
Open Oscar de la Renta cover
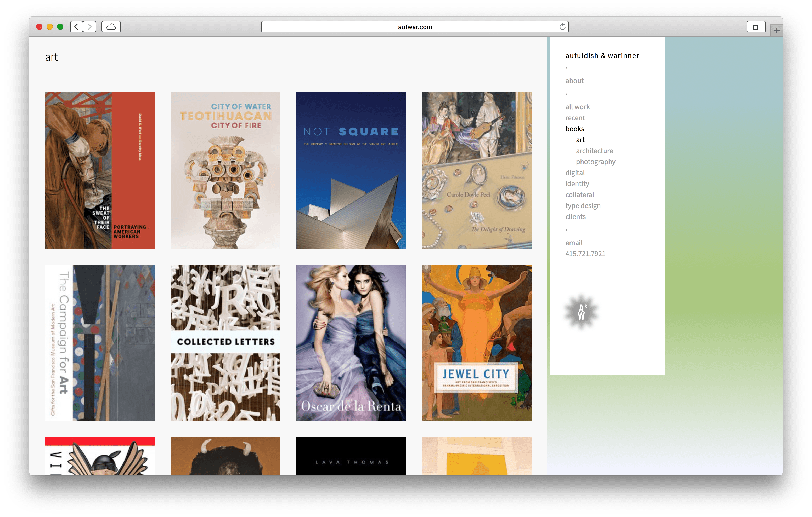(351, 343)
